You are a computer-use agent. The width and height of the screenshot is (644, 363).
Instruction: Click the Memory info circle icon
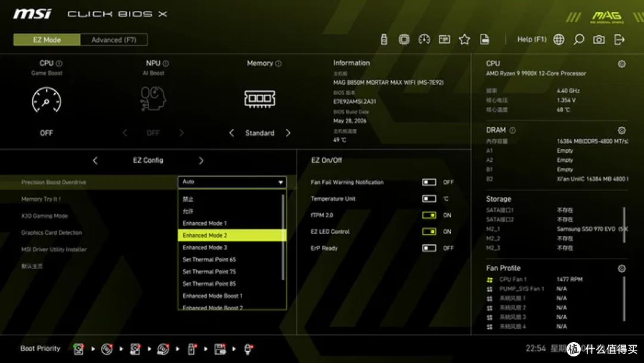(278, 63)
